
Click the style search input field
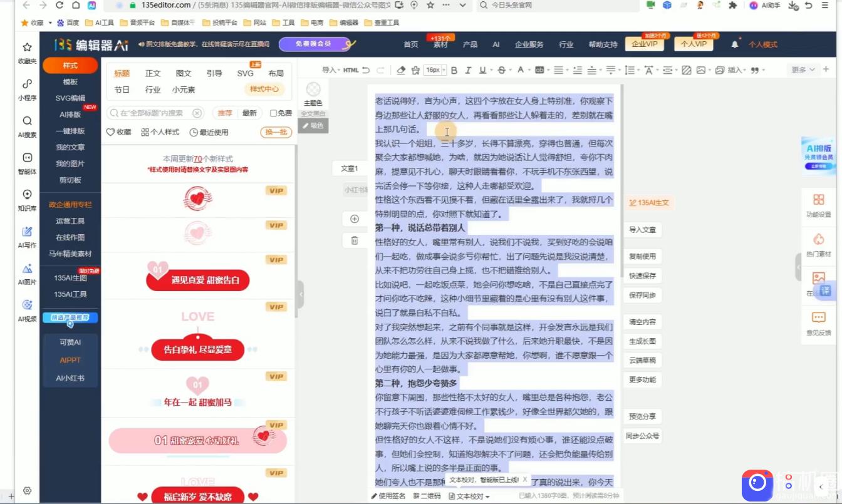point(155,113)
